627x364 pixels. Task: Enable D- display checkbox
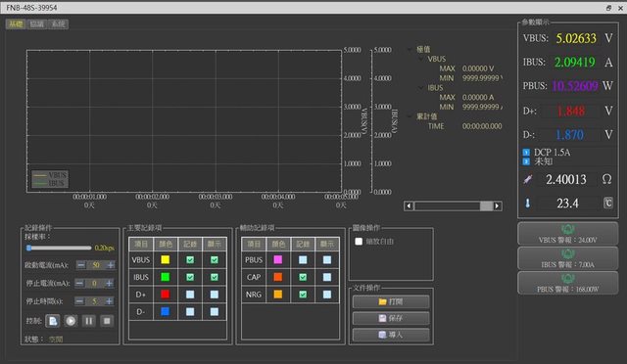215,312
